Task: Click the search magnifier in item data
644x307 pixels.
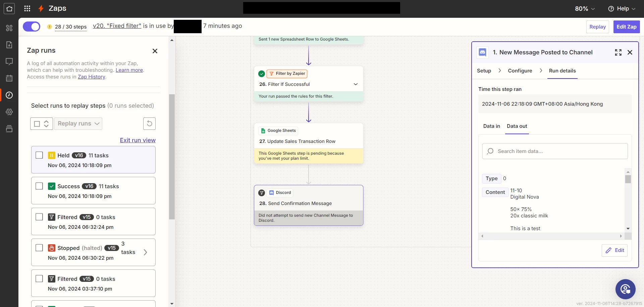Action: click(x=490, y=151)
